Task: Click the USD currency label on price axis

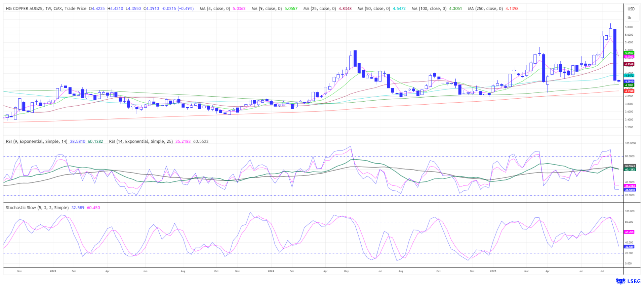Action: (x=631, y=9)
